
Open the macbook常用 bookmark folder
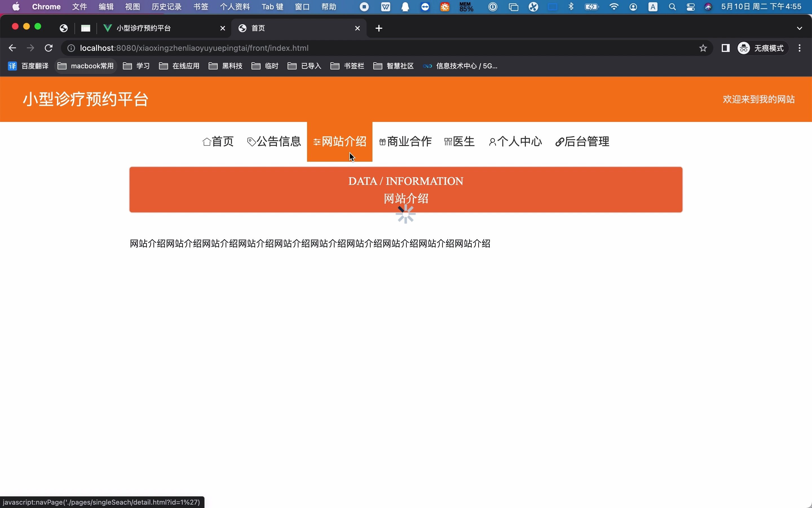tap(85, 66)
